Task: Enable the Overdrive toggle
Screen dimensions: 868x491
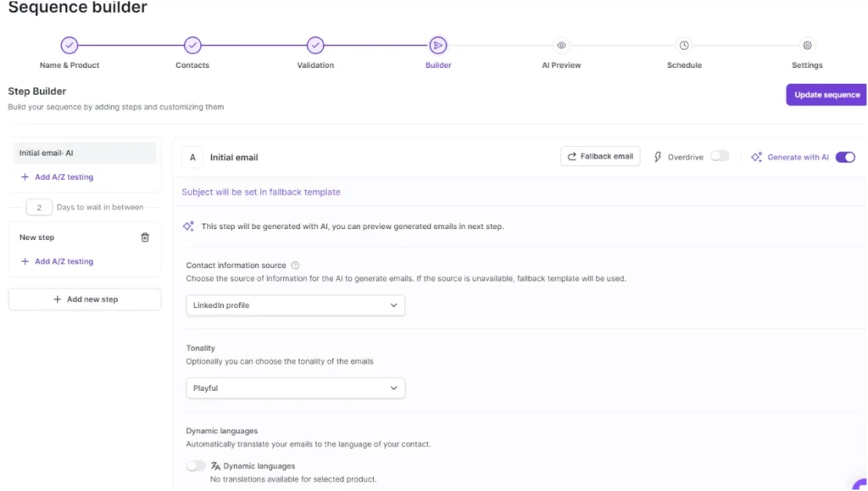Action: 720,156
